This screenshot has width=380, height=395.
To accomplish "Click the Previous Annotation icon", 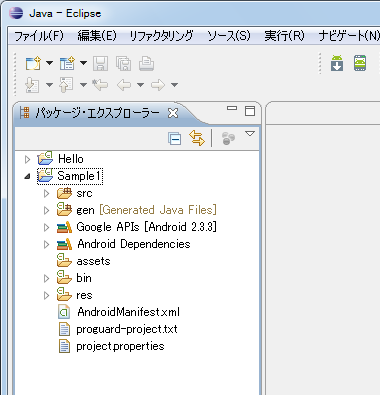I will click(x=66, y=85).
